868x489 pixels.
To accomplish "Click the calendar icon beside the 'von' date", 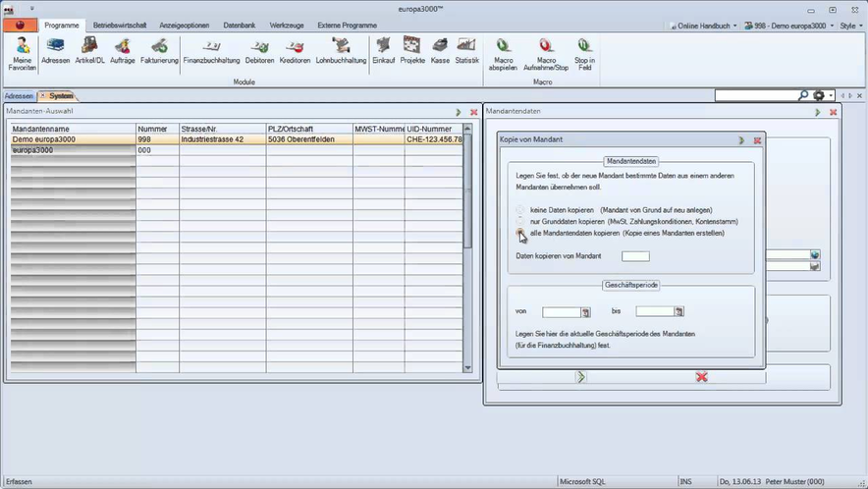I will pyautogui.click(x=585, y=312).
